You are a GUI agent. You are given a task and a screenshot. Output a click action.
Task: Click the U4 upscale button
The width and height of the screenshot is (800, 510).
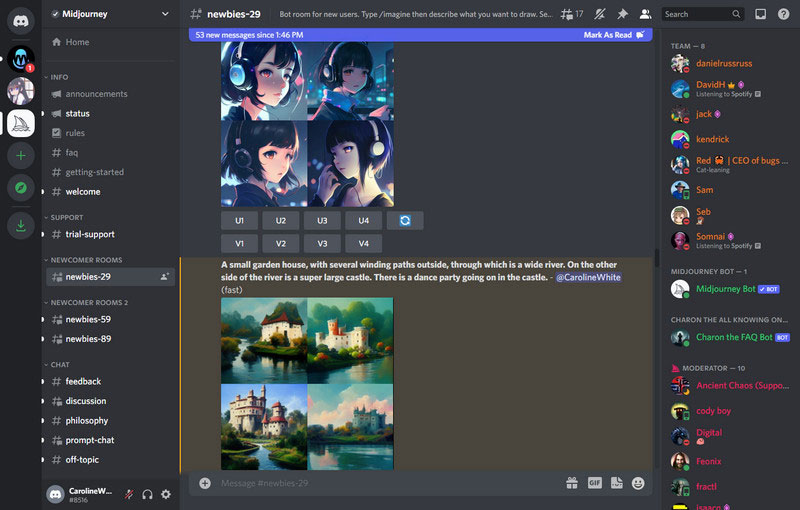click(x=363, y=221)
